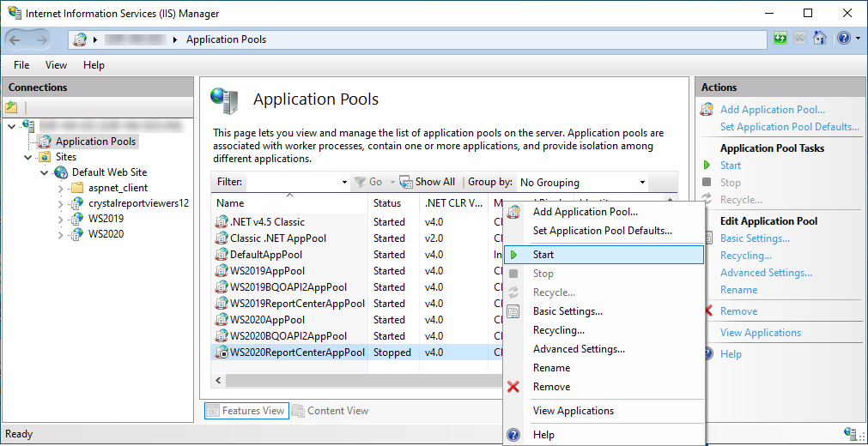Choose Set Application Pool Defaults in context menu
This screenshot has width=868, height=446.
(604, 230)
